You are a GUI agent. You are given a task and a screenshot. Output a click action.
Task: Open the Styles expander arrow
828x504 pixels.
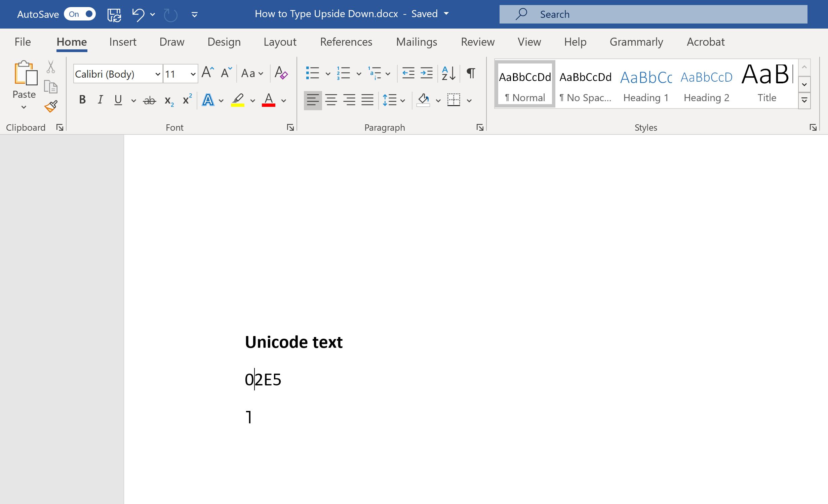click(x=813, y=128)
